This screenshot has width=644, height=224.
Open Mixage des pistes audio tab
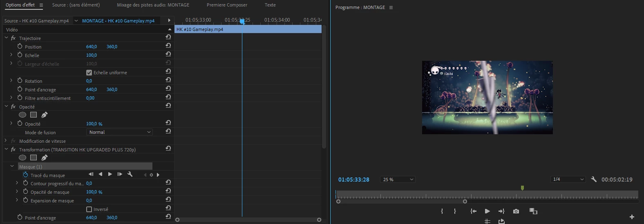click(153, 5)
